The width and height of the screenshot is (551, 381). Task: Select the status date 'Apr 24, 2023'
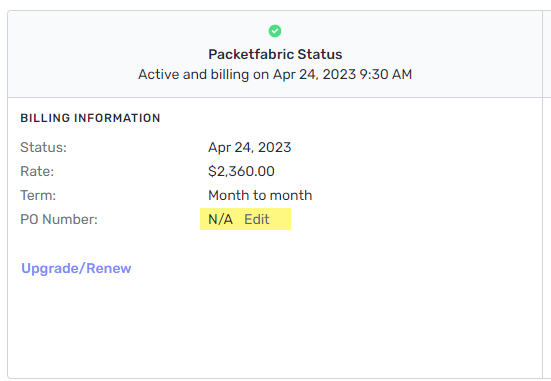coord(250,148)
